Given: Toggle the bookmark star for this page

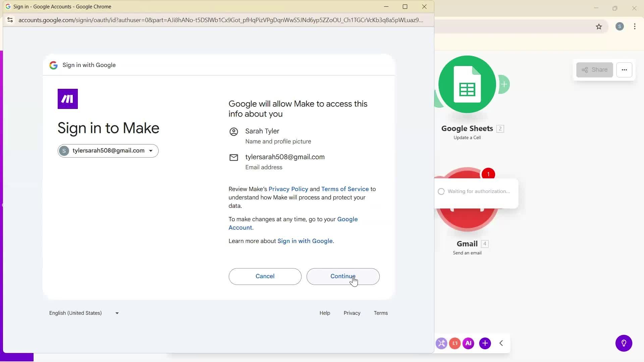Looking at the screenshot, I should pyautogui.click(x=599, y=26).
